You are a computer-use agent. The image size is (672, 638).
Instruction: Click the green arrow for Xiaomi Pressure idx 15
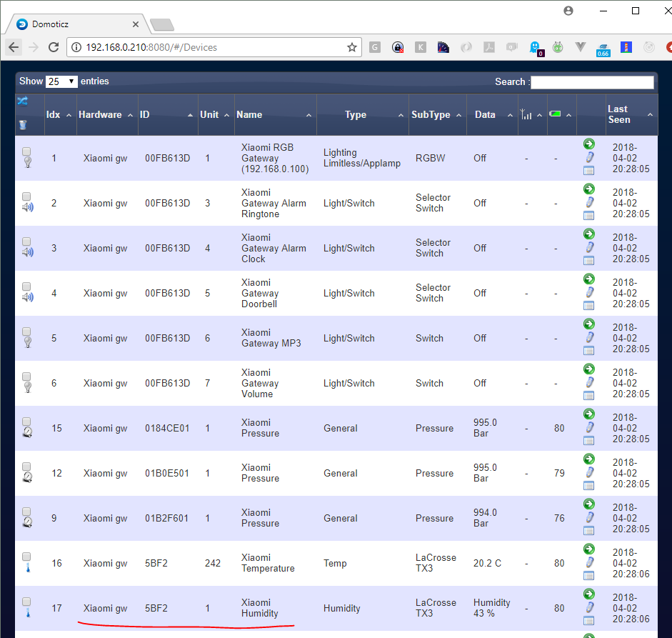point(589,414)
